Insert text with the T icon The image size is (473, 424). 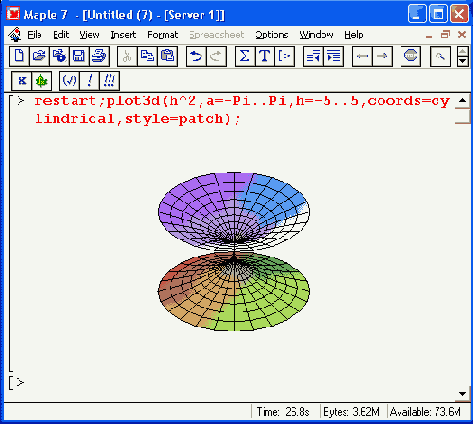[x=265, y=56]
